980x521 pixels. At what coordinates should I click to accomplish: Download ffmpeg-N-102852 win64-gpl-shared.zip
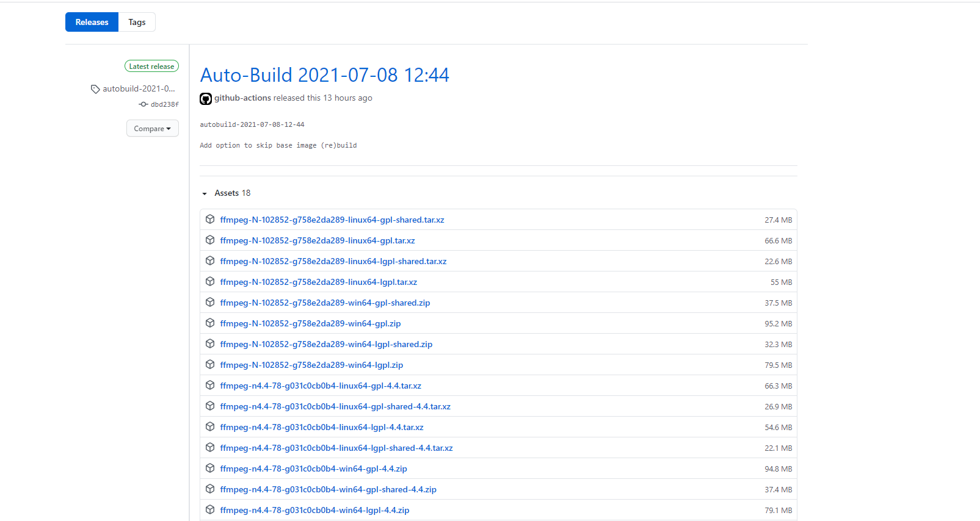[x=325, y=303]
